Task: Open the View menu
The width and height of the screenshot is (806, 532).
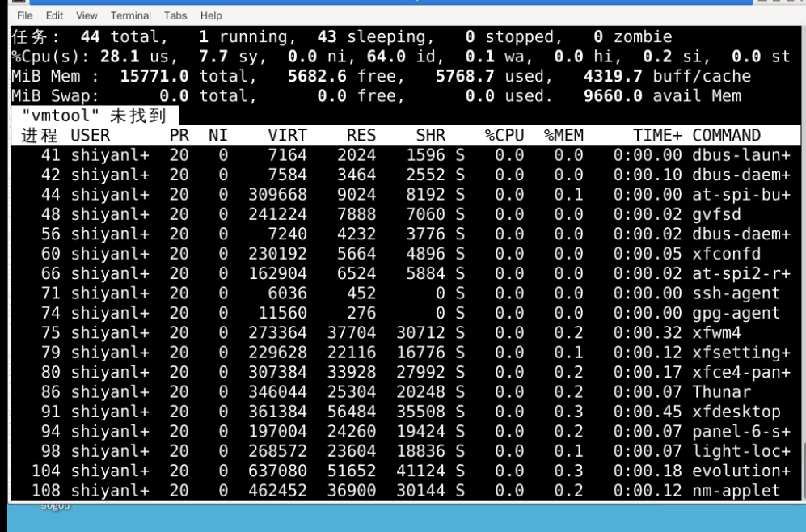Action: 87,15
